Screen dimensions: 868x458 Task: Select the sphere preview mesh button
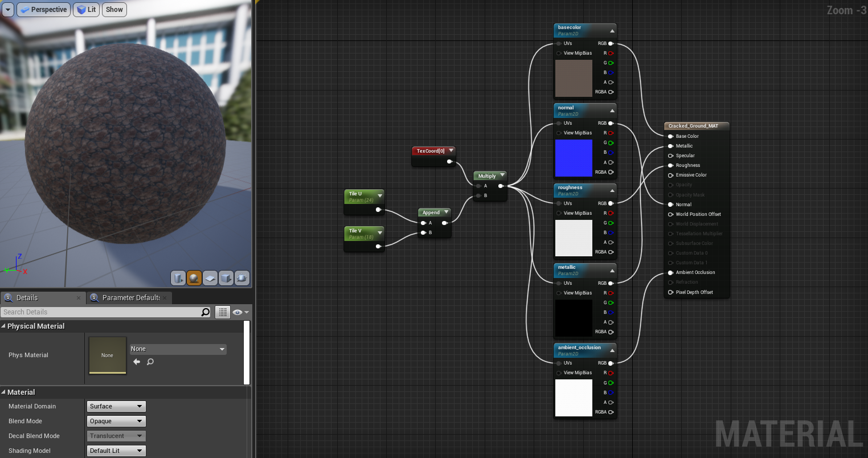coord(194,278)
